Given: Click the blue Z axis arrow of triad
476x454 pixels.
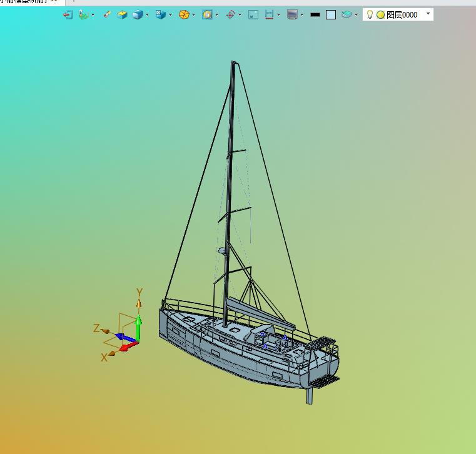Looking at the screenshot, I should (x=125, y=338).
